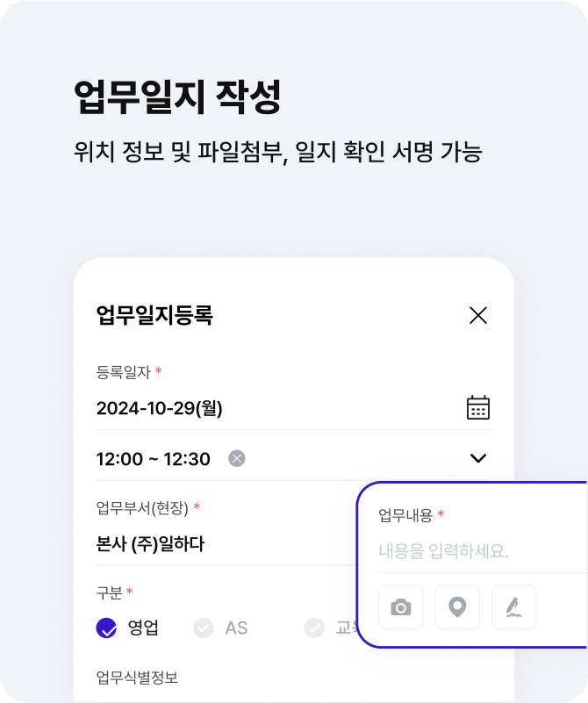Click the 내용을 입력하세요 input field
This screenshot has height=703, width=588.
484,551
